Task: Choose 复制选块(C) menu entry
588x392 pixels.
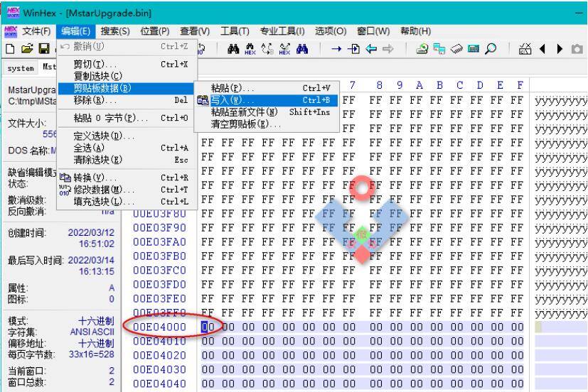Action: pyautogui.click(x=127, y=76)
